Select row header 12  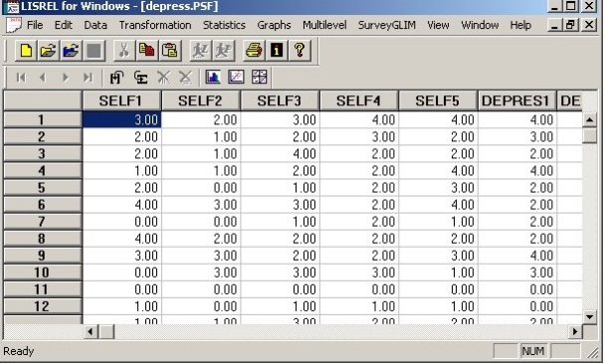42,306
